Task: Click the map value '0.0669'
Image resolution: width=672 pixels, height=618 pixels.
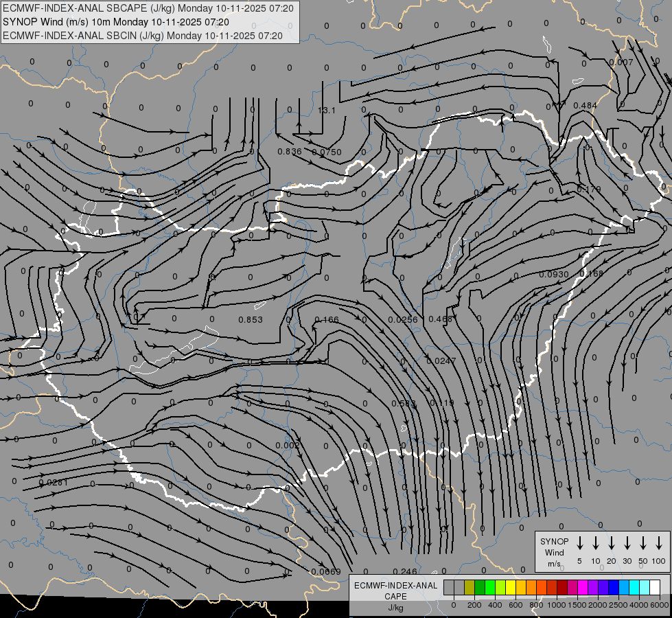Action: click(326, 572)
